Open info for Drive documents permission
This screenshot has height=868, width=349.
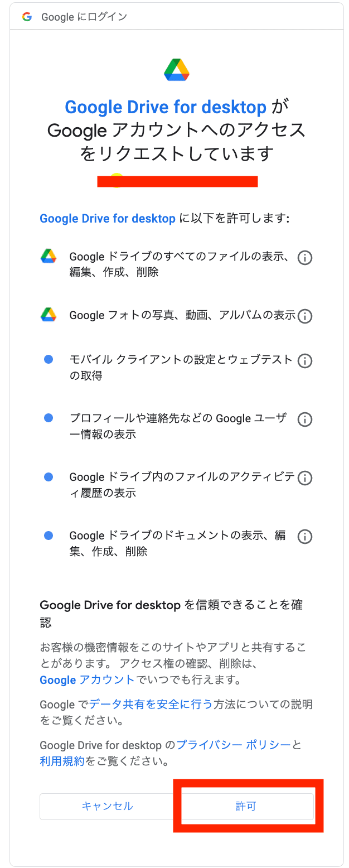pyautogui.click(x=304, y=537)
